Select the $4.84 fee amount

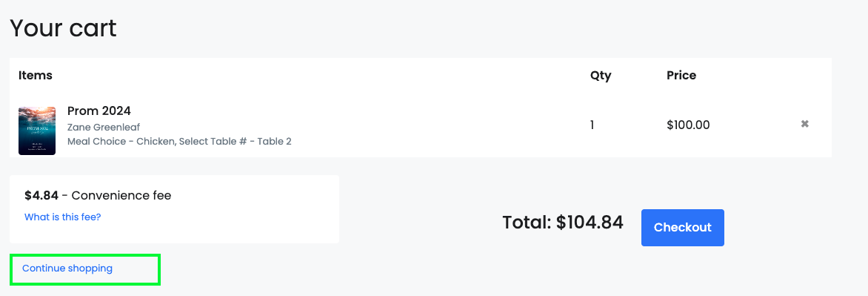click(x=41, y=196)
